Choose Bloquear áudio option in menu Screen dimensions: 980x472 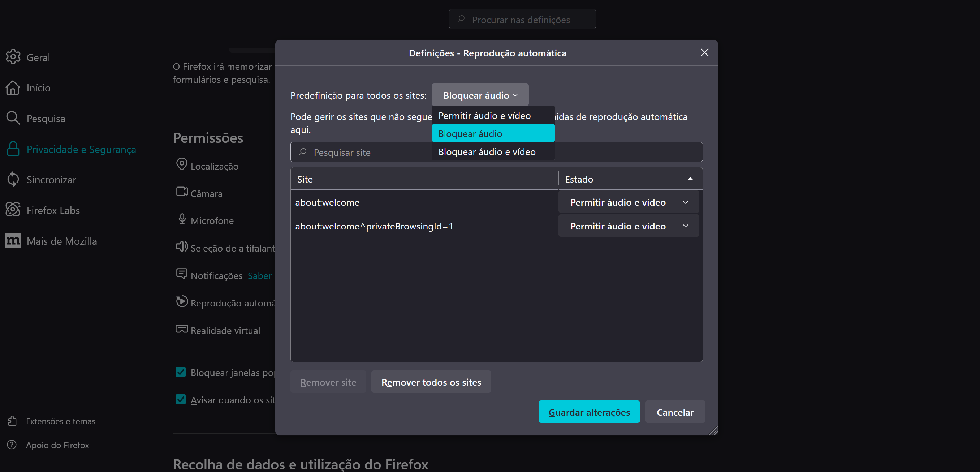click(493, 134)
